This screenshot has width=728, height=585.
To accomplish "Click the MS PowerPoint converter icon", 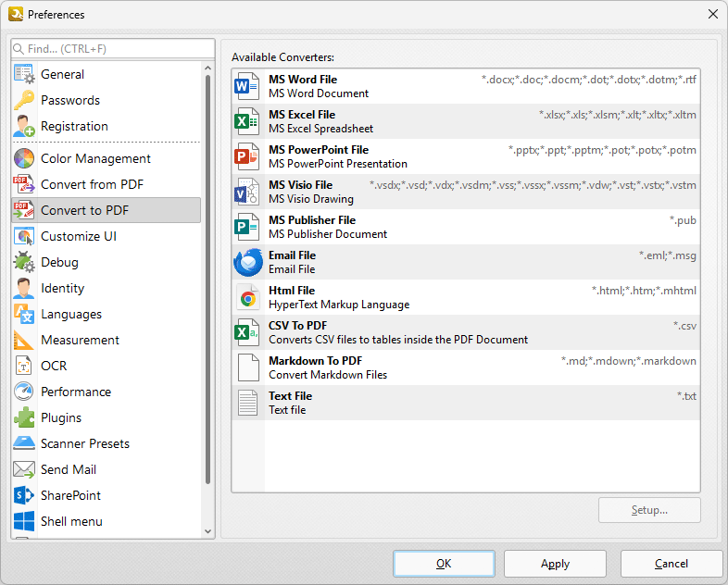I will pyautogui.click(x=246, y=156).
